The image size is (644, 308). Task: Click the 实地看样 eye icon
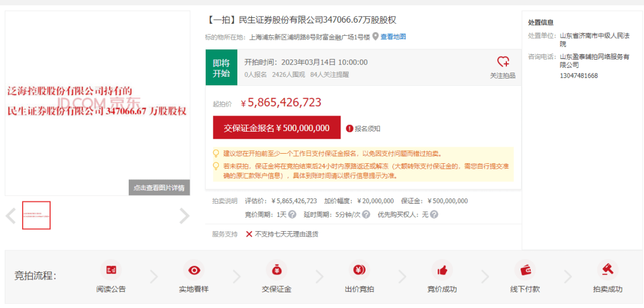pyautogui.click(x=194, y=270)
